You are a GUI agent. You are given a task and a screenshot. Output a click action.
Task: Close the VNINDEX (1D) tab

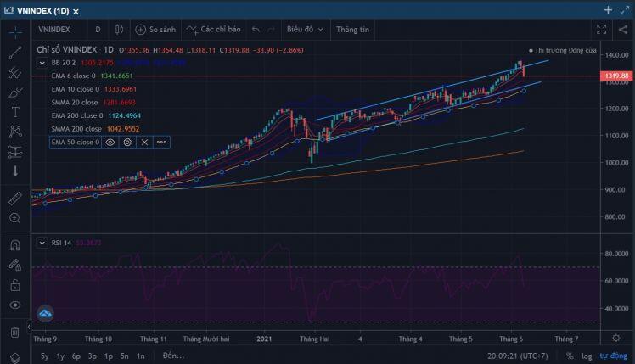[76, 12]
